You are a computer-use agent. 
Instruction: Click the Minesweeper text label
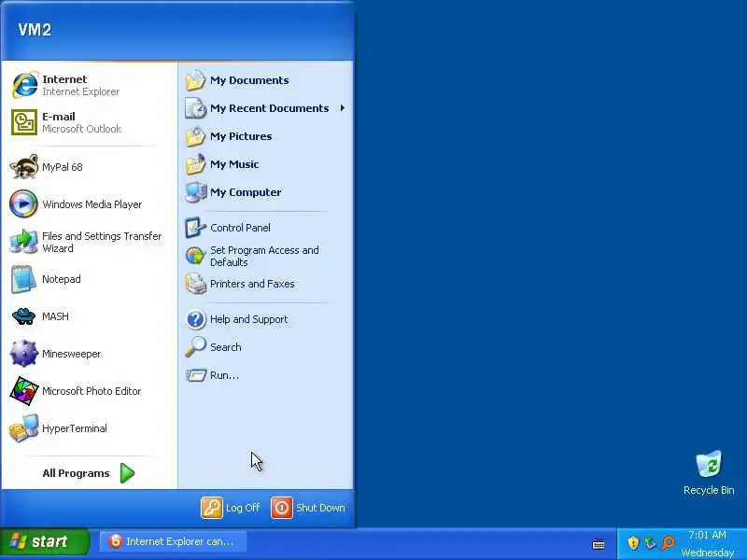72,354
